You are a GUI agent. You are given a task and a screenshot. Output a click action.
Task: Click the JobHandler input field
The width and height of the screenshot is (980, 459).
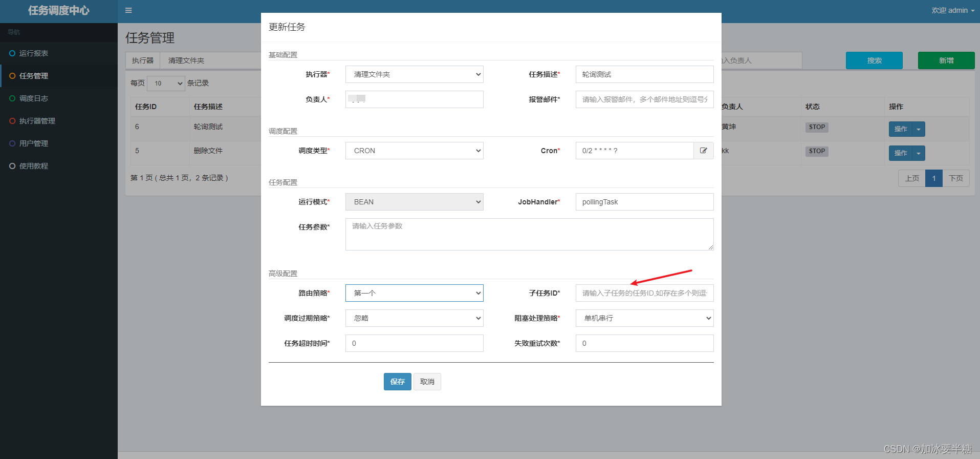(x=645, y=202)
